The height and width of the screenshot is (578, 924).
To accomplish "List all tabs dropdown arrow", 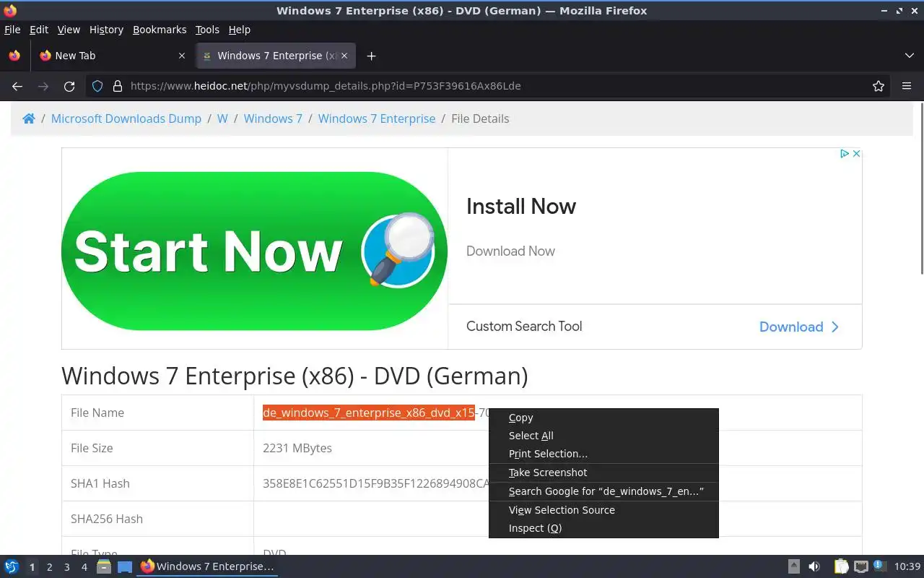I will (909, 56).
